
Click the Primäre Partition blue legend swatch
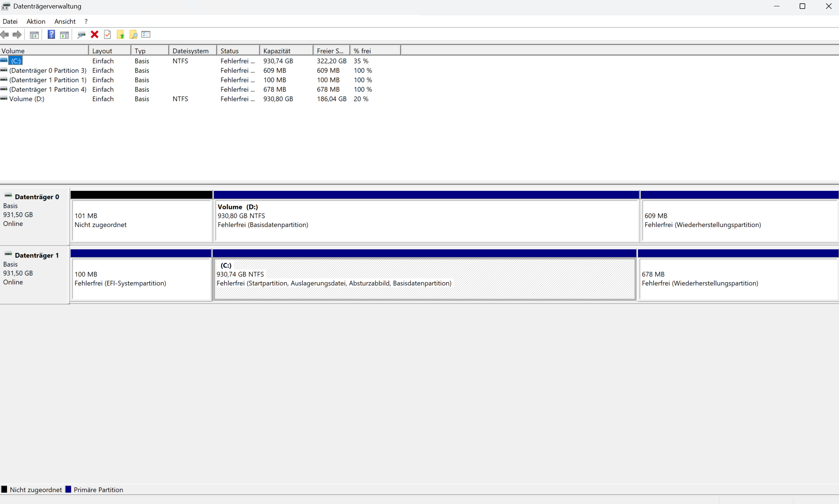(68, 490)
